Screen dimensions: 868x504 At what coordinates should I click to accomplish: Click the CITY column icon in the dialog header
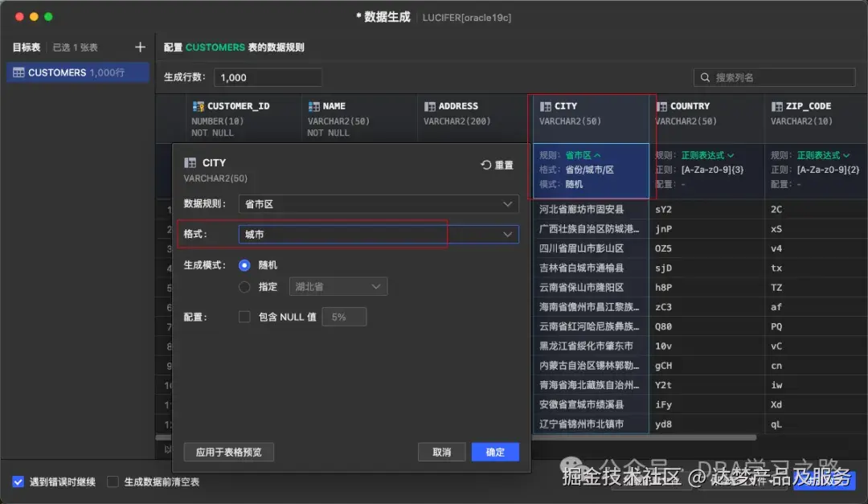coord(190,162)
